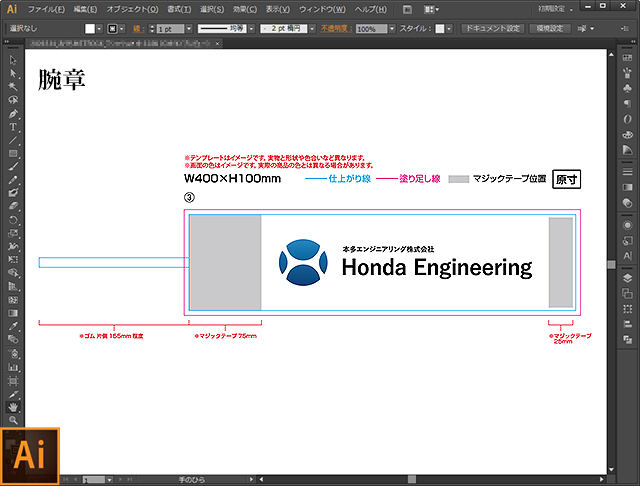Increase stroke weight with stepper arrows
The image size is (640, 486).
coord(152,27)
